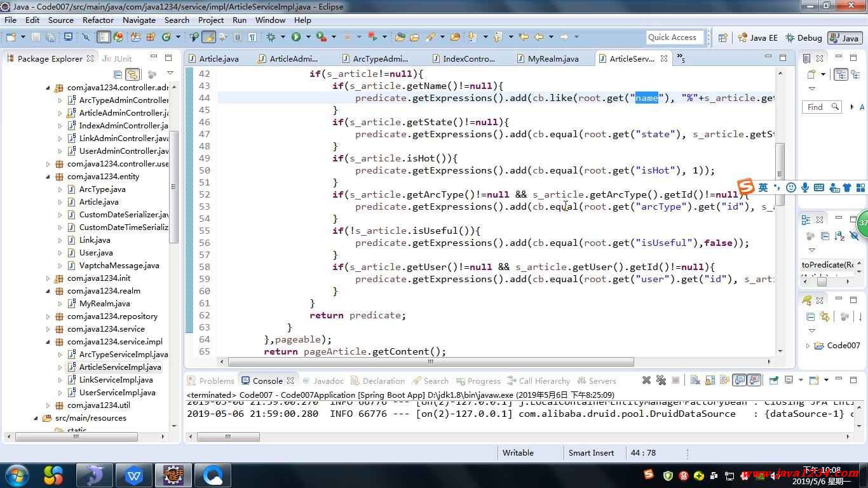Toggle Show Console on error output

[754, 380]
